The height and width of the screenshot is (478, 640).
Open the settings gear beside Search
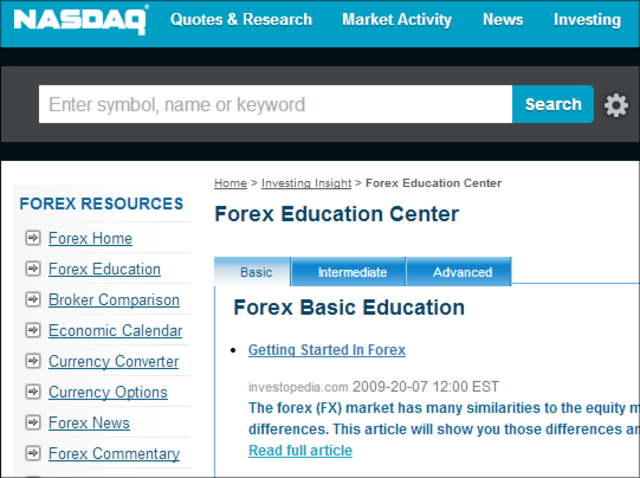[x=616, y=105]
